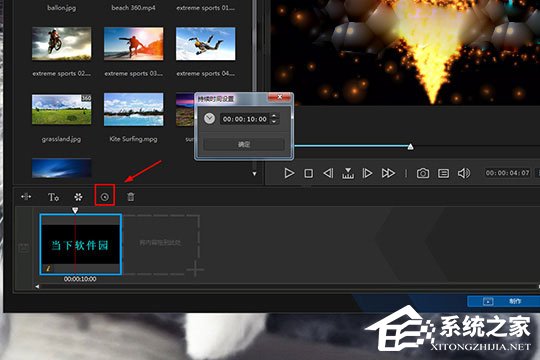The image size is (540, 360).
Task: Take a snapshot with the camera icon
Action: click(x=423, y=173)
